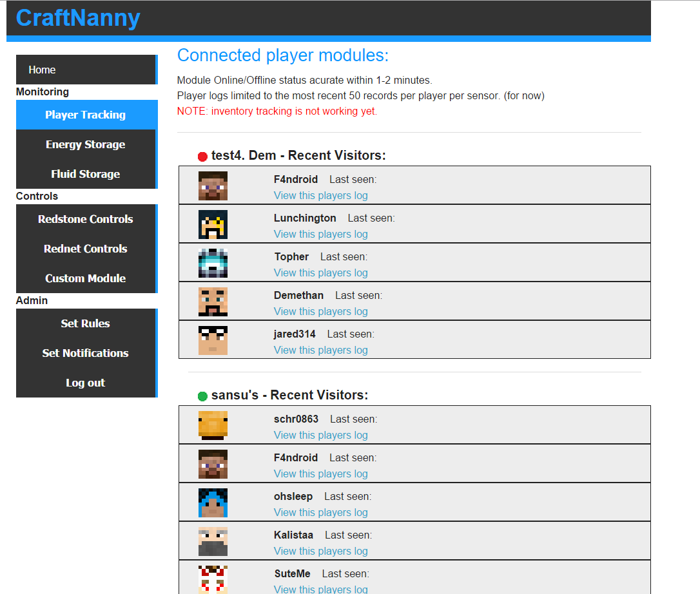Screen dimensions: 700x594
Task: Click jared314's player head avatar
Action: coord(213,341)
